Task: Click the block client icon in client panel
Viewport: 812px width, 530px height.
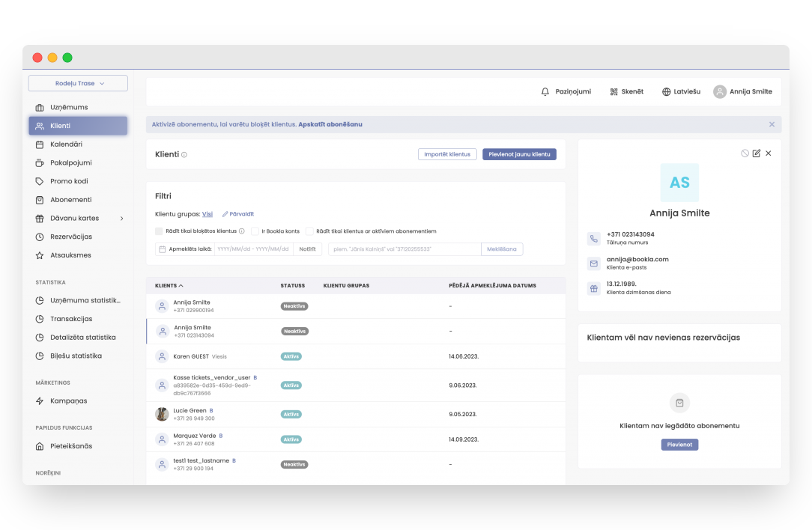Action: tap(745, 153)
